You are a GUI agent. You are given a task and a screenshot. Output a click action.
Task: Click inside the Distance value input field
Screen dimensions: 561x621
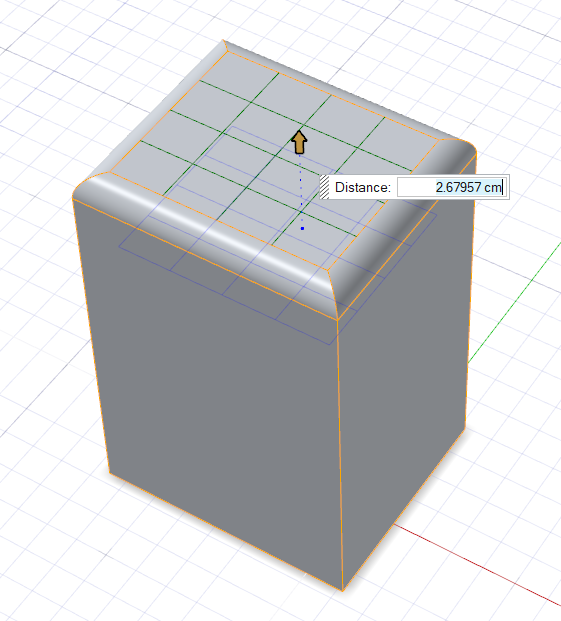tap(451, 187)
